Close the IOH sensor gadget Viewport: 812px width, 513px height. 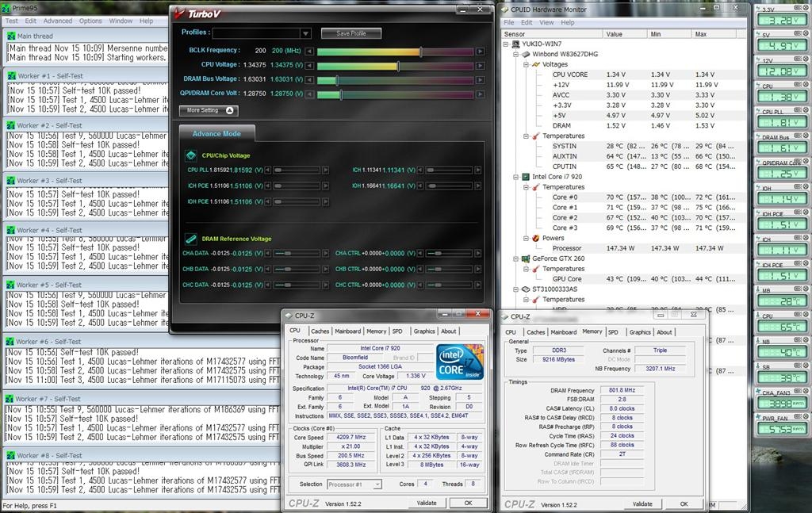pos(806,187)
